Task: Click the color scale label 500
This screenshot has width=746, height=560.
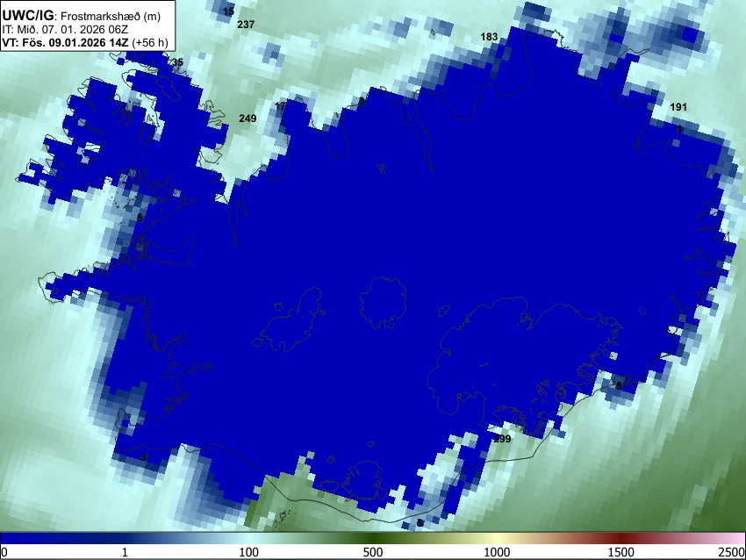Action: tap(372, 552)
